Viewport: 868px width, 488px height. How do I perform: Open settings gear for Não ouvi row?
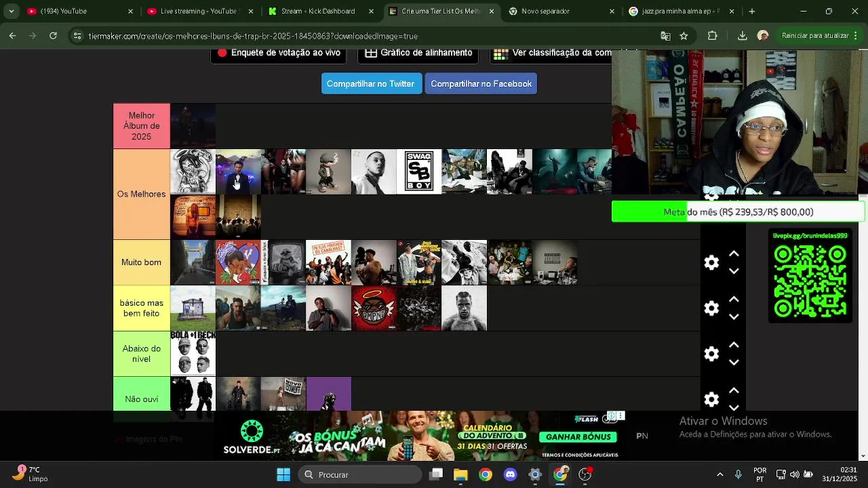(711, 399)
